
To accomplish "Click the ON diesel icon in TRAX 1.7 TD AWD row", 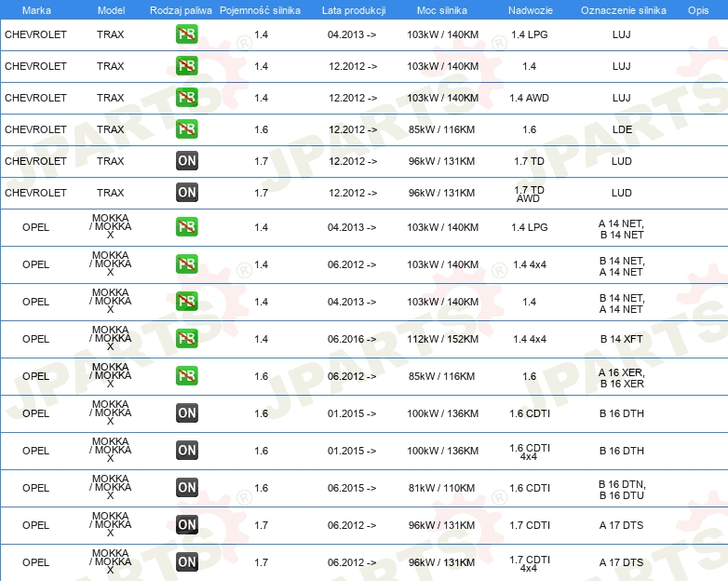I will [186, 193].
